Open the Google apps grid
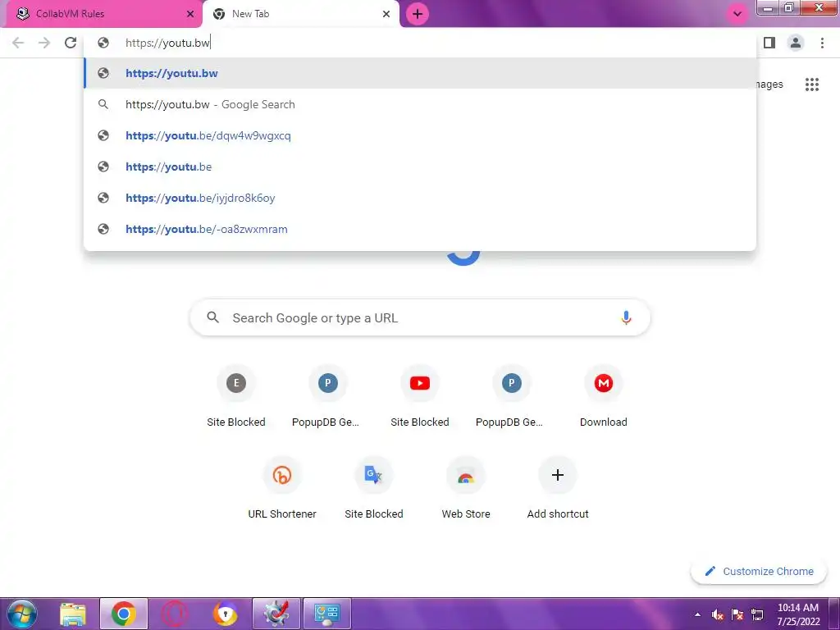Screen dimensions: 840x630 pyautogui.click(x=811, y=84)
